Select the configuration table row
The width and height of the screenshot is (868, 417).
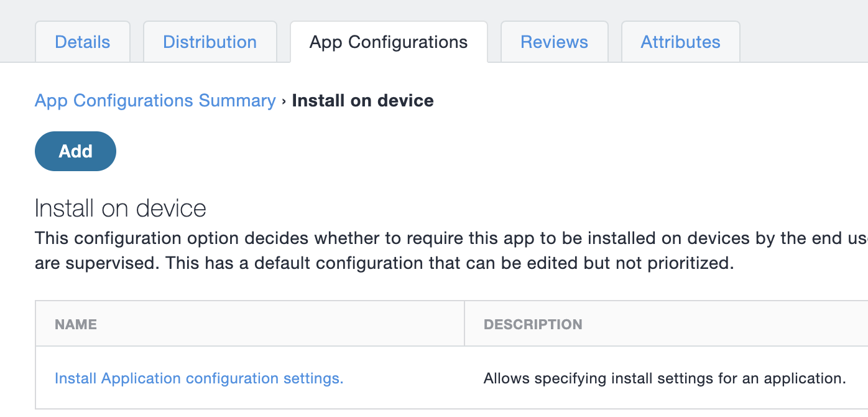tap(435, 378)
